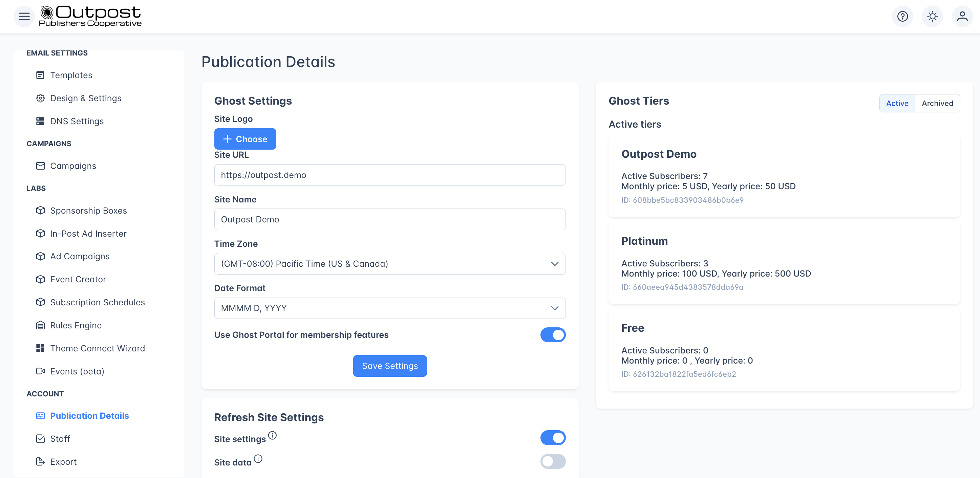Click the Site URL input field
This screenshot has height=478, width=980.
(x=390, y=175)
